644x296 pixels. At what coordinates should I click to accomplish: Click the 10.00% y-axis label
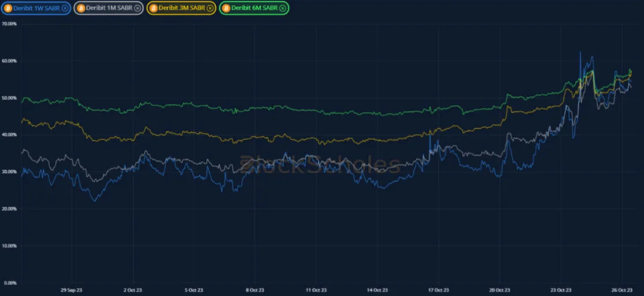tap(9, 246)
